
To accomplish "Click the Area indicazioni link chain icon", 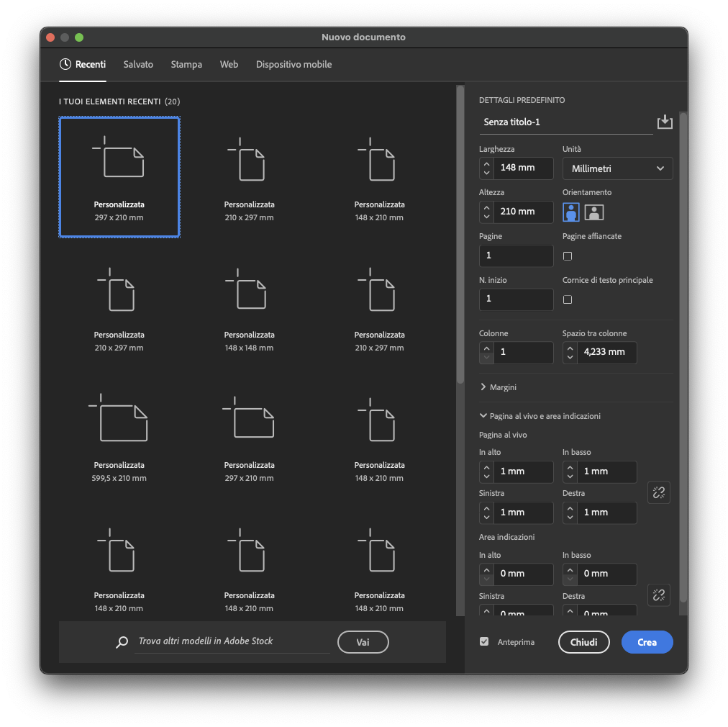I will (658, 595).
